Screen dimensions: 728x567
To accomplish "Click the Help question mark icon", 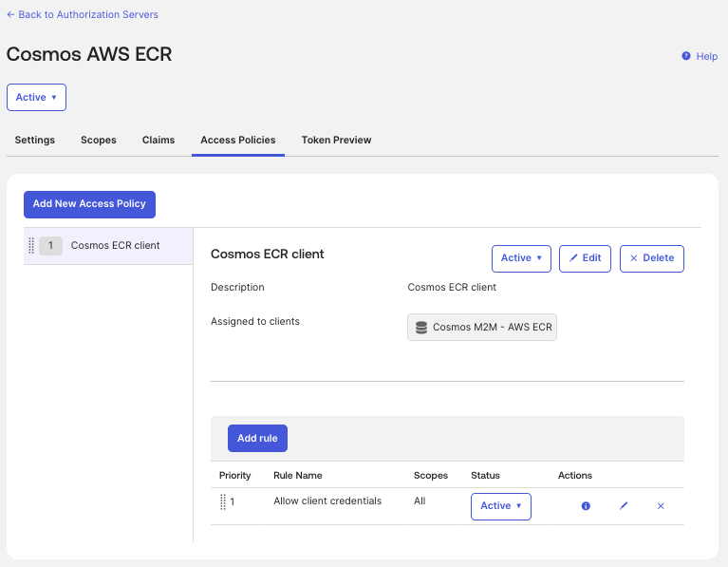I will (x=685, y=56).
